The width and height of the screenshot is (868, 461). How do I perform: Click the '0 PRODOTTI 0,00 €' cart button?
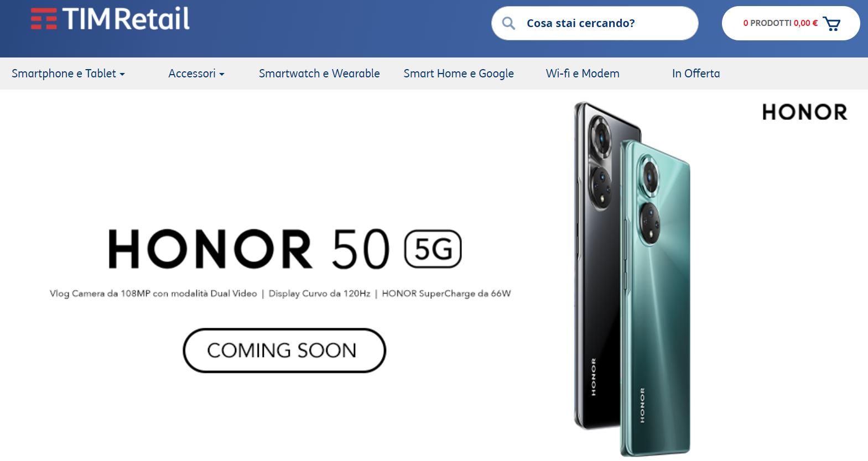(x=791, y=23)
